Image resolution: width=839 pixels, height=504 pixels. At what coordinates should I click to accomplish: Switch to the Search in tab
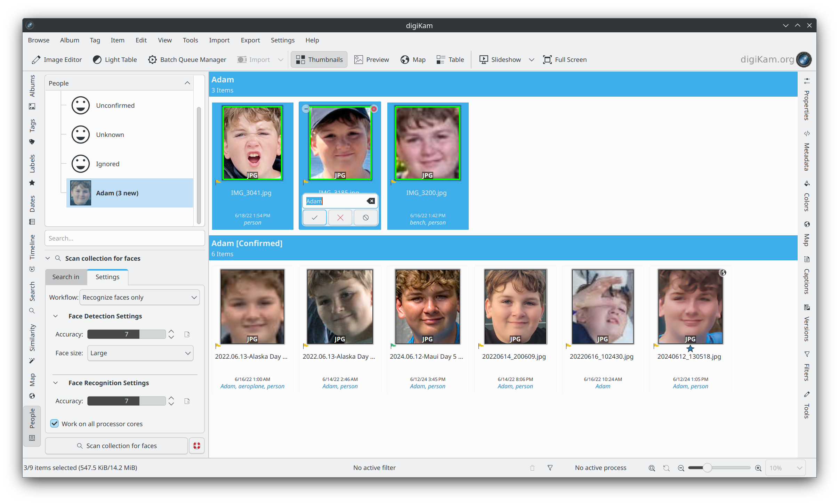pyautogui.click(x=66, y=277)
